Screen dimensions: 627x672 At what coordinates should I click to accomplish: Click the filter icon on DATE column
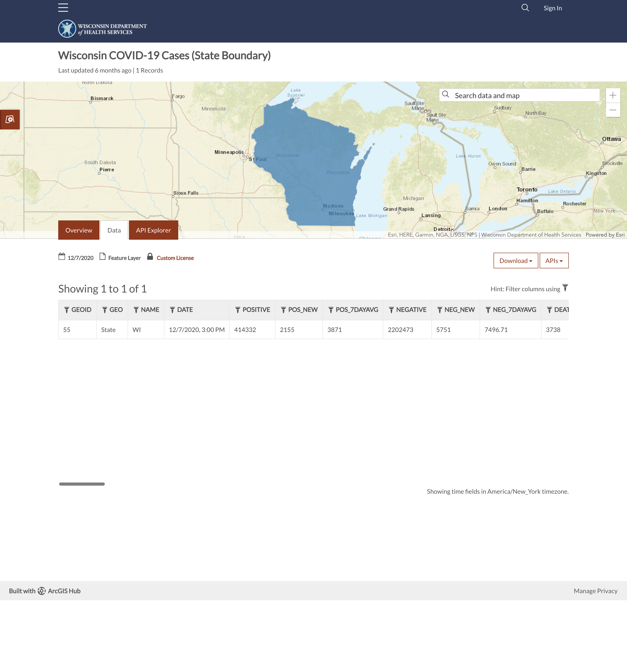tap(172, 310)
